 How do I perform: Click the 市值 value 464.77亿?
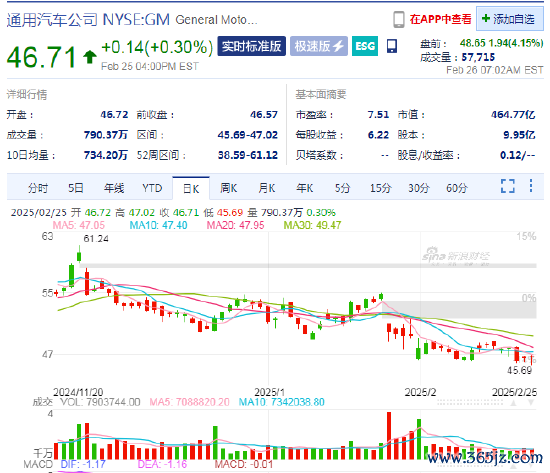coord(513,115)
